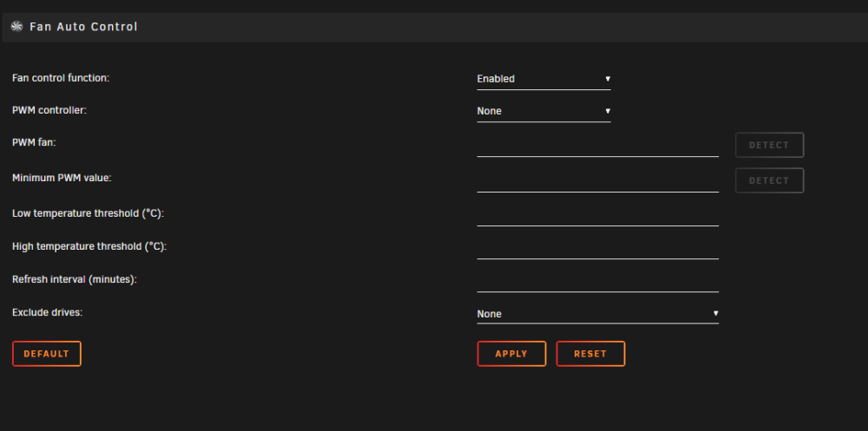Open the PWM controller dropdown showing None
The image size is (868, 431).
tap(543, 111)
